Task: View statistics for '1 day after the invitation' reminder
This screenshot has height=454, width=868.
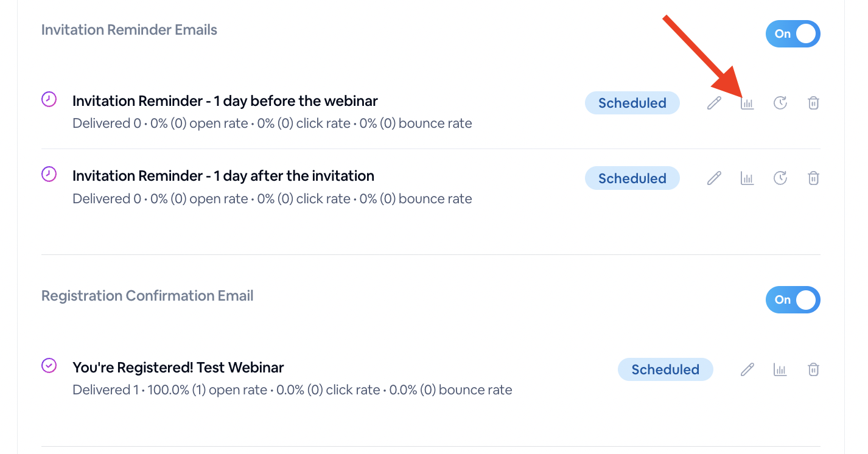Action: (x=747, y=178)
